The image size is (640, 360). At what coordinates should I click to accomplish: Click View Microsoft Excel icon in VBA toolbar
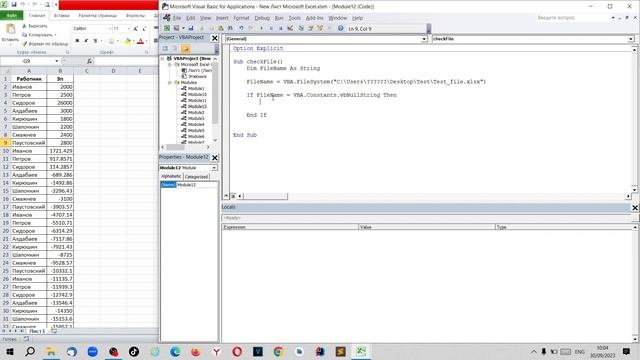click(x=167, y=28)
